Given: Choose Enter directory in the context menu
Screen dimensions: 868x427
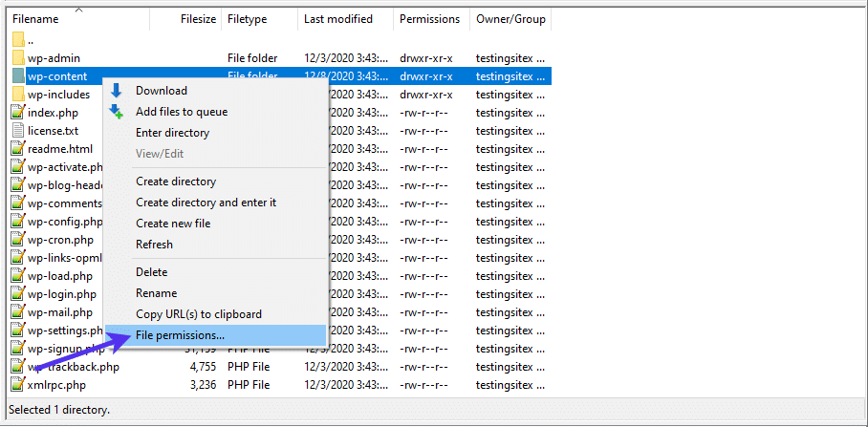Looking at the screenshot, I should (x=172, y=133).
